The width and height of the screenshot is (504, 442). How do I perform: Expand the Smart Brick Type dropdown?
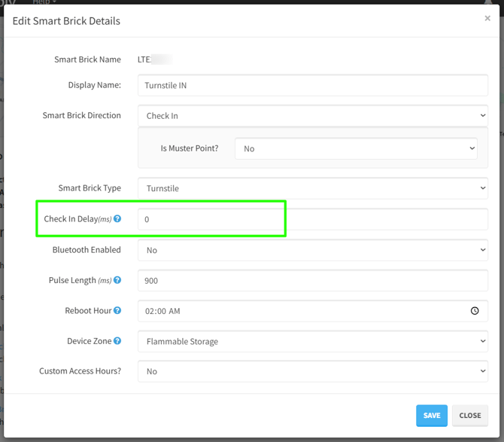(312, 188)
